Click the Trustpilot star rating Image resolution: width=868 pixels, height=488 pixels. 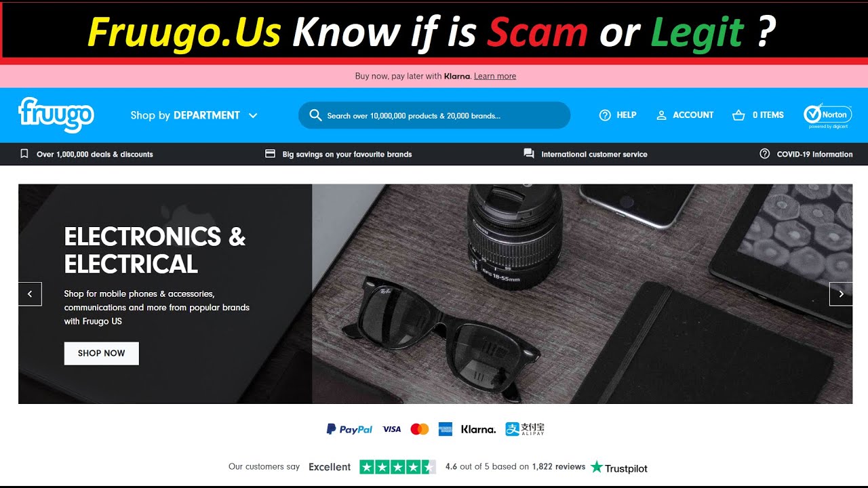click(397, 467)
